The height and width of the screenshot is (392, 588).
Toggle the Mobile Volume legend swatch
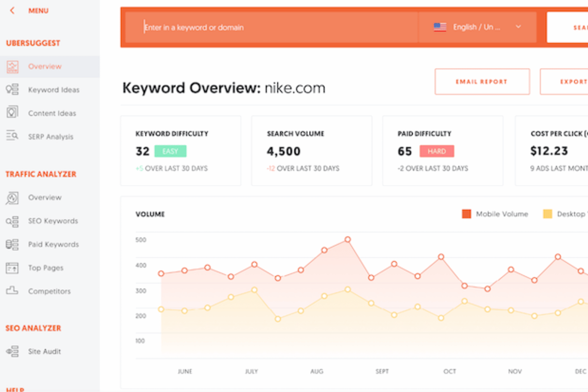coord(466,214)
